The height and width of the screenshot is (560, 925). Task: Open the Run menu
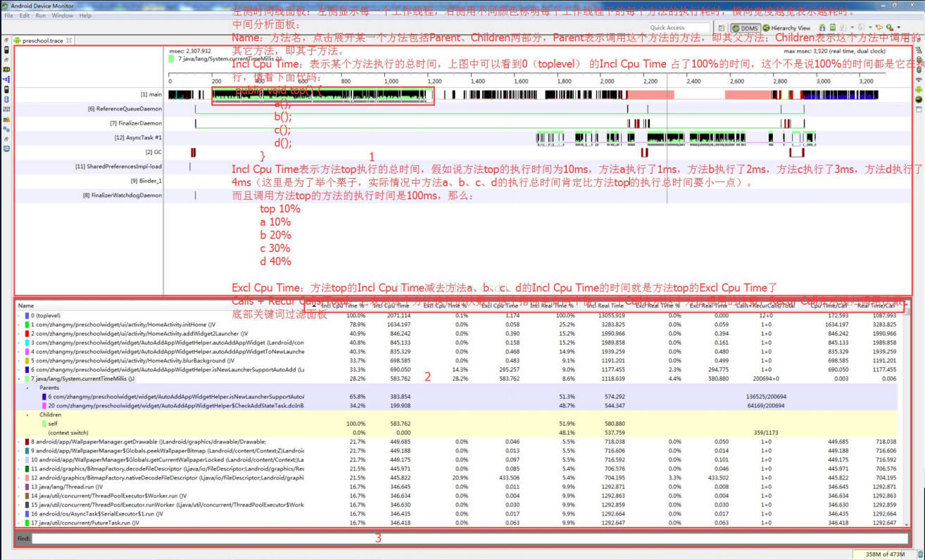[41, 15]
